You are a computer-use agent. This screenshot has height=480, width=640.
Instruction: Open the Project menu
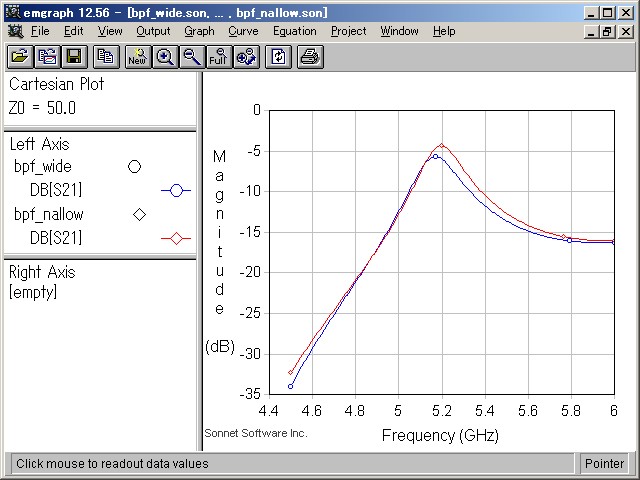(349, 31)
